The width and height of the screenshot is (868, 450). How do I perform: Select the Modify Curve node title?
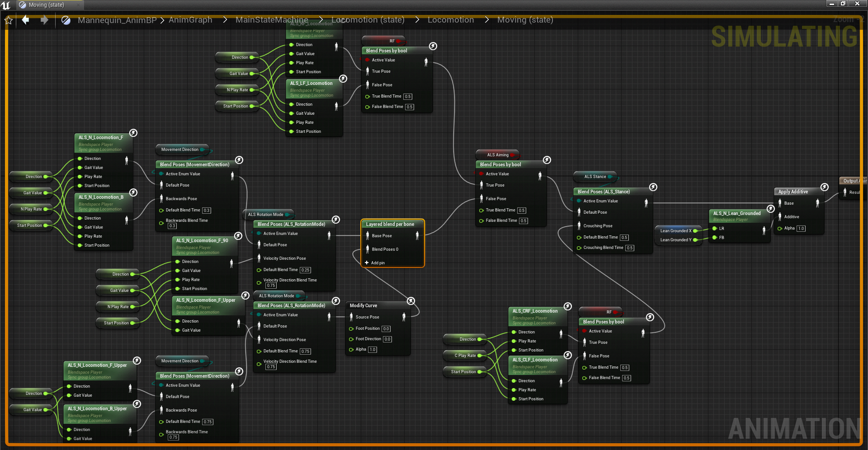tap(363, 305)
